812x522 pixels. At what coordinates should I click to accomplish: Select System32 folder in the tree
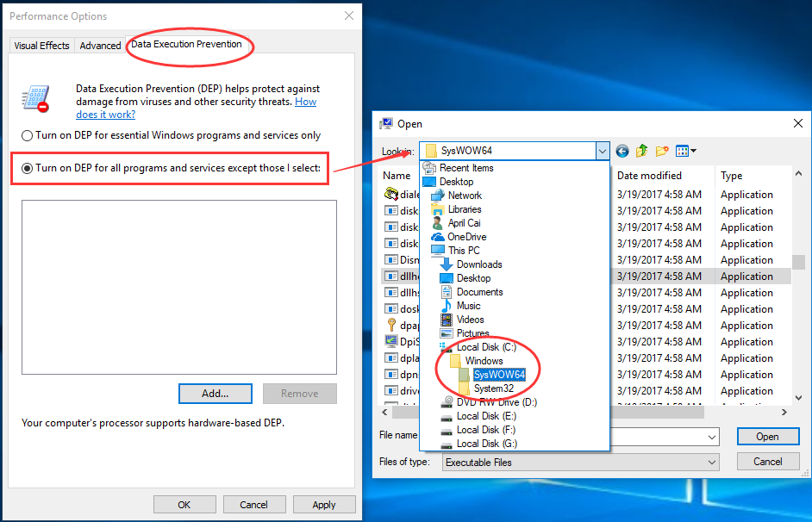pos(493,388)
